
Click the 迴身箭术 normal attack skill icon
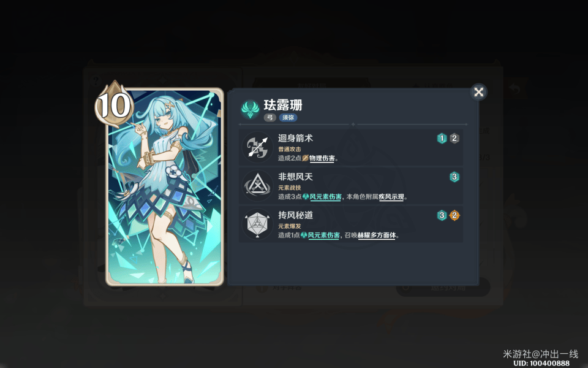[257, 147]
